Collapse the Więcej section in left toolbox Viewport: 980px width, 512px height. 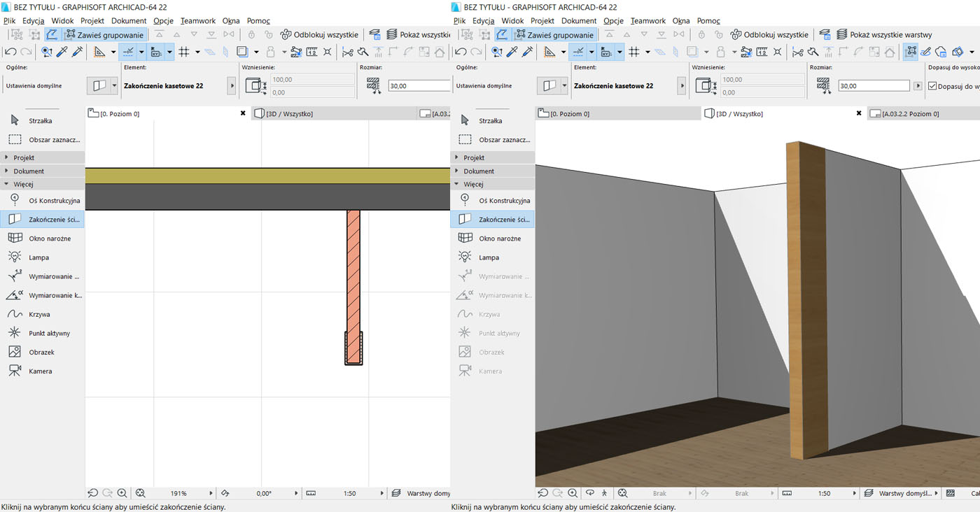click(x=22, y=184)
